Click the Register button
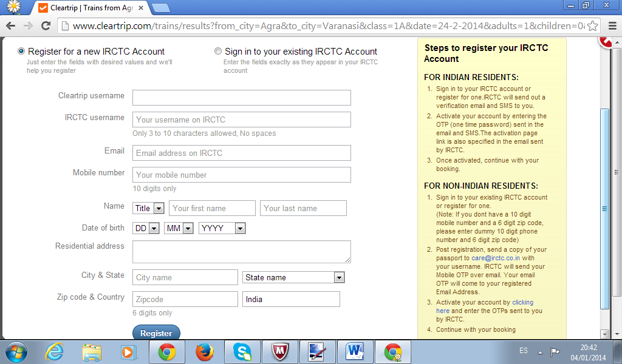This screenshot has width=622, height=364. pyautogui.click(x=156, y=332)
